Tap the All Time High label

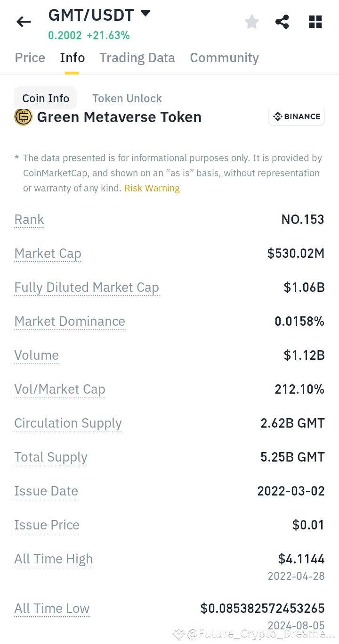point(53,559)
